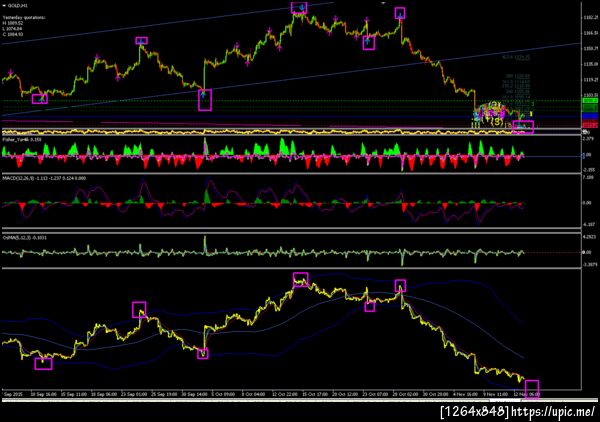Click the red price tag on price axis
This screenshot has width=600, height=422.
pos(590,125)
